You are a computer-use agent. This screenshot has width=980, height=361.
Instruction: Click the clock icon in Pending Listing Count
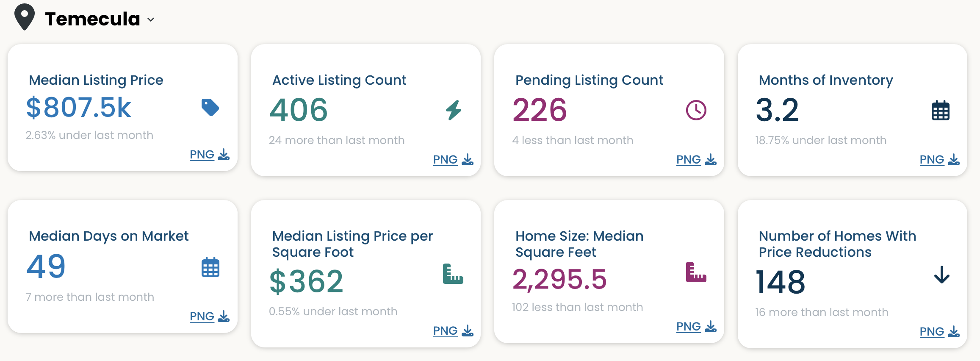696,110
